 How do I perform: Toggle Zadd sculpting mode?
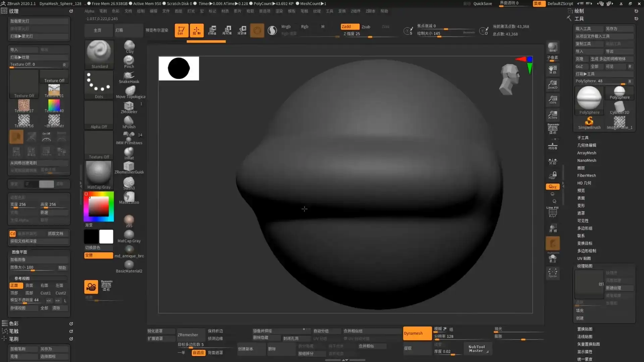[349, 26]
